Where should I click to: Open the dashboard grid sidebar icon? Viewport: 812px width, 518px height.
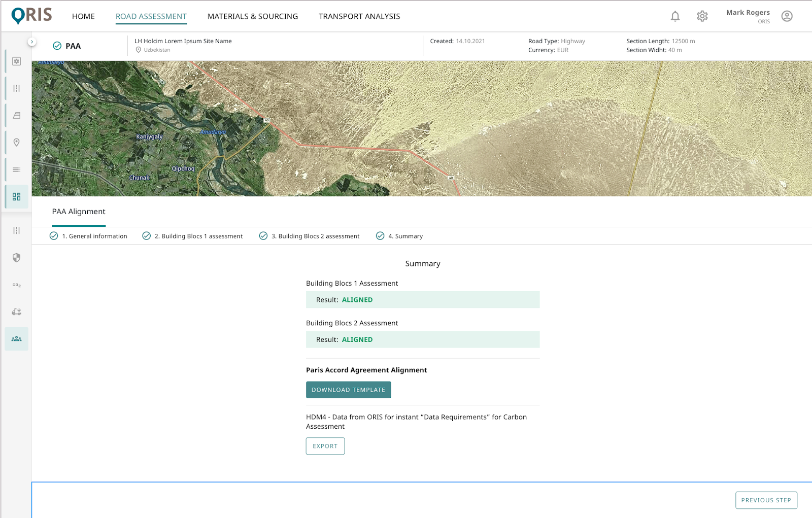pos(17,197)
